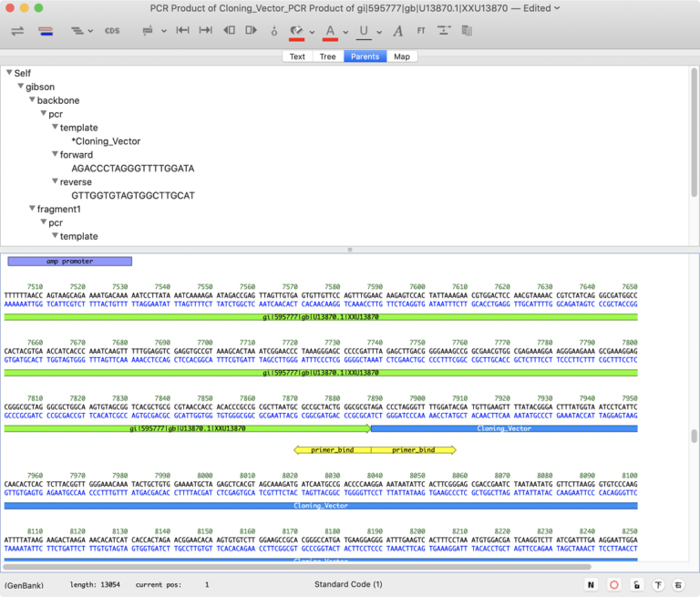
Task: Click the reverse-complement swap arrows icon
Action: click(17, 31)
